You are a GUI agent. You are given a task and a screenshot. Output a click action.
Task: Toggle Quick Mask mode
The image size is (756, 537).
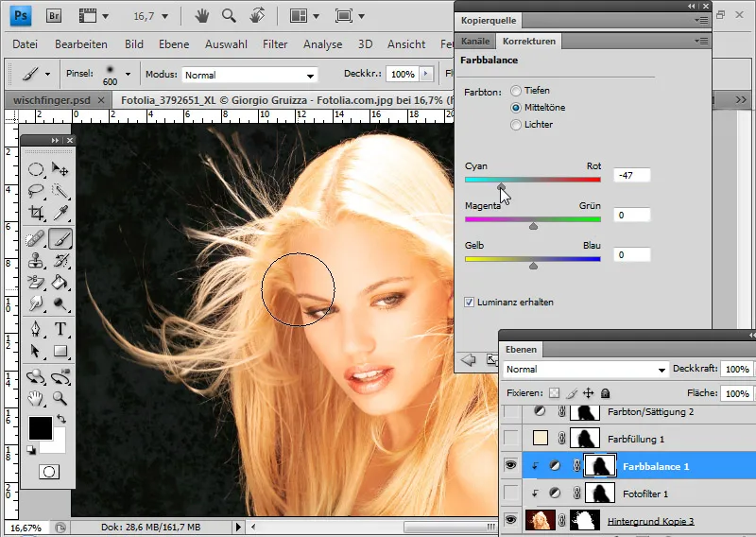(49, 472)
